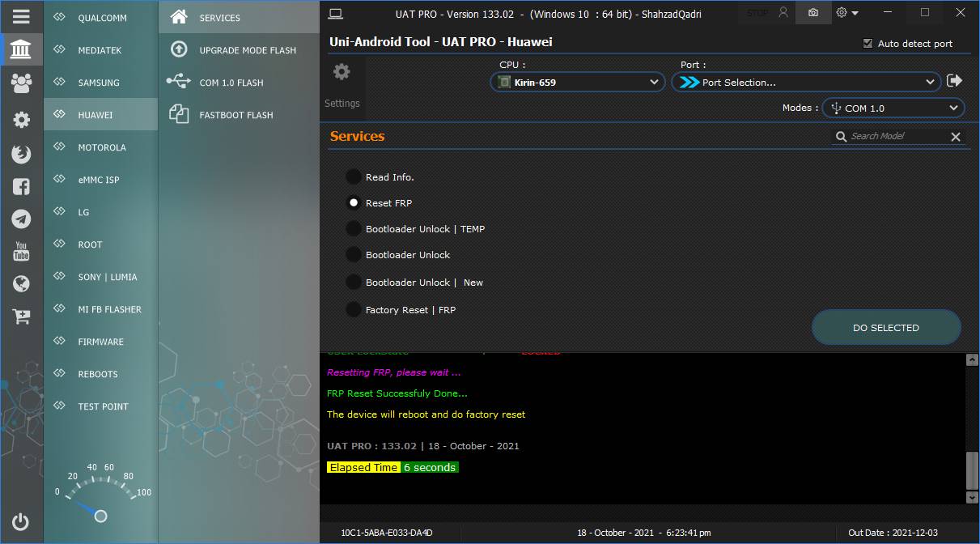This screenshot has height=544, width=980.
Task: Click the STOP button in title bar
Action: tap(757, 13)
